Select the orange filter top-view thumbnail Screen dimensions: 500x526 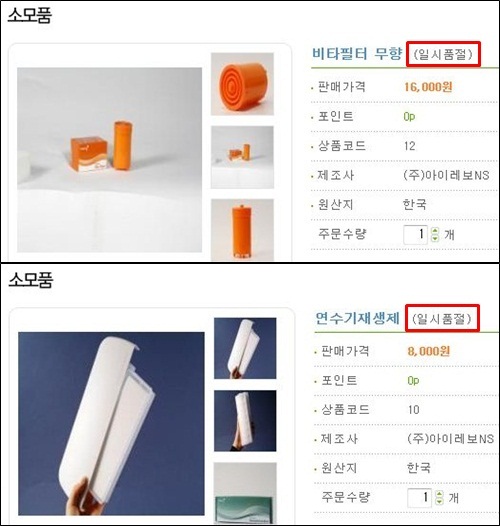[x=242, y=84]
